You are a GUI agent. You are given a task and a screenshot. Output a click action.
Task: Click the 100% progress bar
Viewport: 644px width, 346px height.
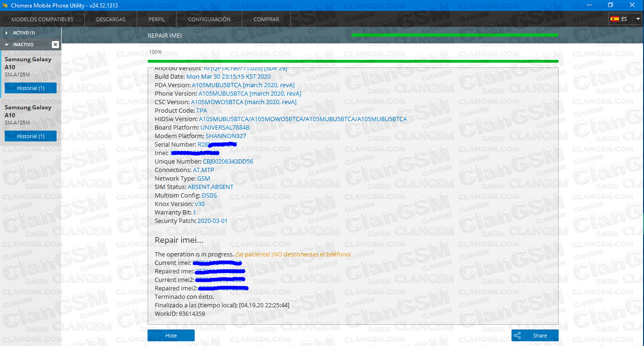pos(353,61)
